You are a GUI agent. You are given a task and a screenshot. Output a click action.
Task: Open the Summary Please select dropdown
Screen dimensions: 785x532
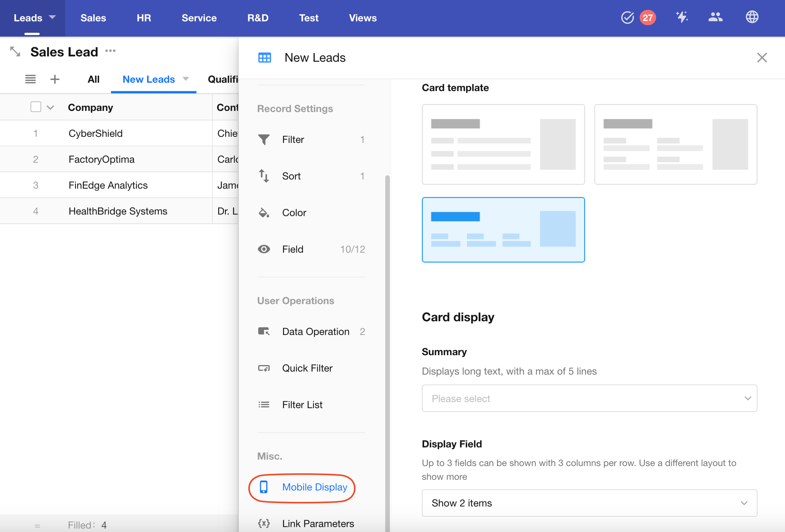tap(589, 398)
